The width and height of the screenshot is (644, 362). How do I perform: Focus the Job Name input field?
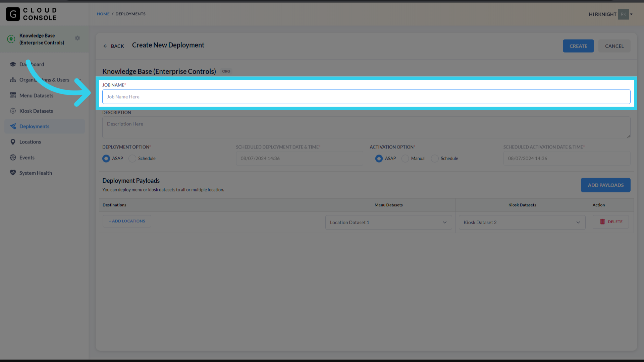pos(366,97)
